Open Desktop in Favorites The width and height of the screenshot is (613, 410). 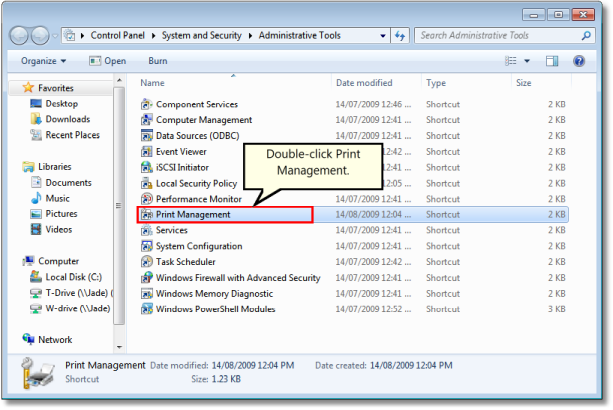point(54,104)
